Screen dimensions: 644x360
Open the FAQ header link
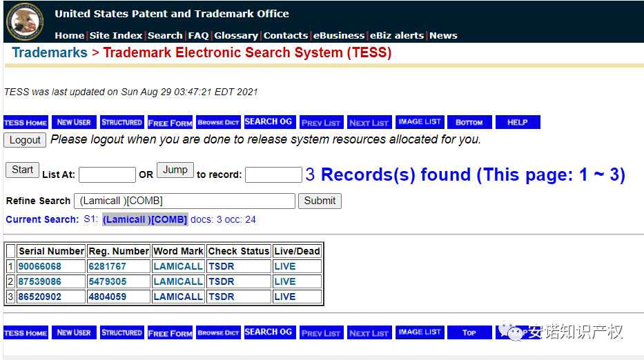coord(198,36)
